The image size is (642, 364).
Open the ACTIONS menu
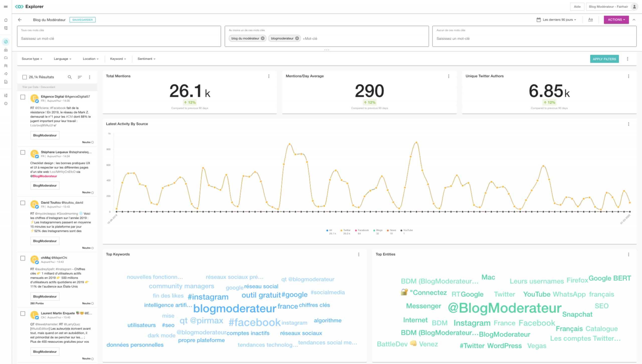[616, 20]
